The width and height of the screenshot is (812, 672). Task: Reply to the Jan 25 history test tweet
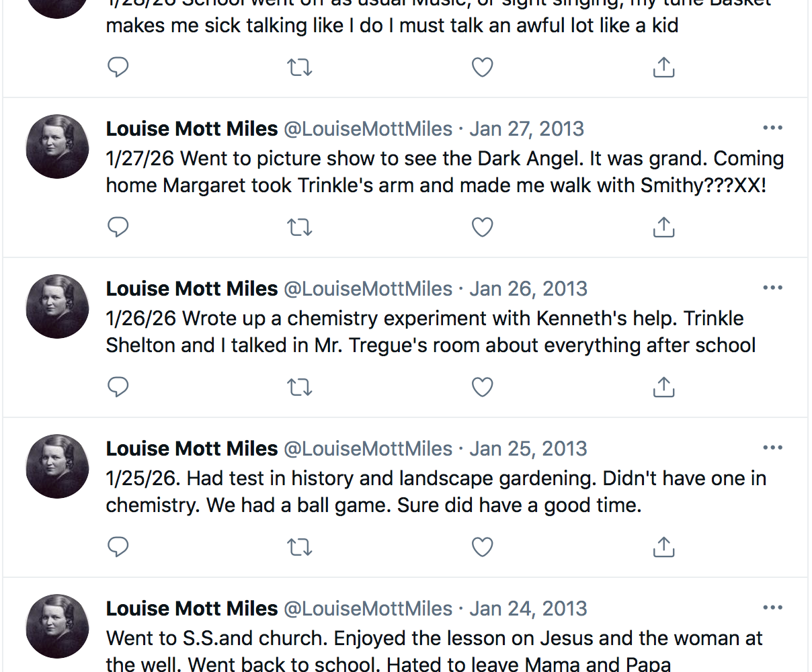[118, 547]
